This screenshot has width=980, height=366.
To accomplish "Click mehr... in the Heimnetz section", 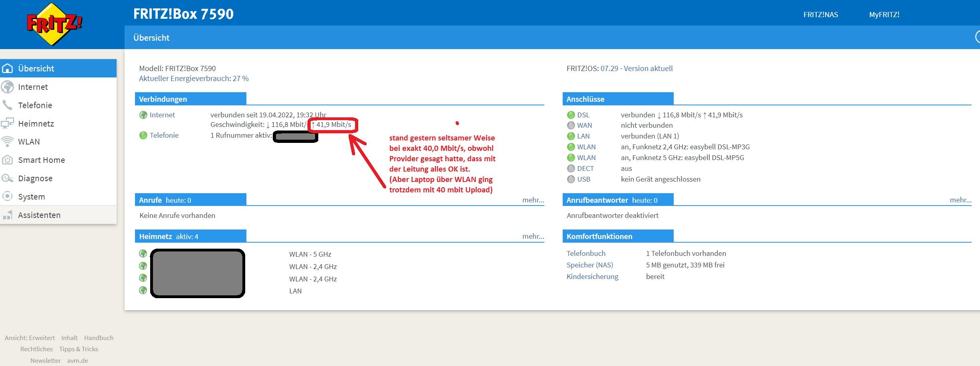I will [533, 236].
